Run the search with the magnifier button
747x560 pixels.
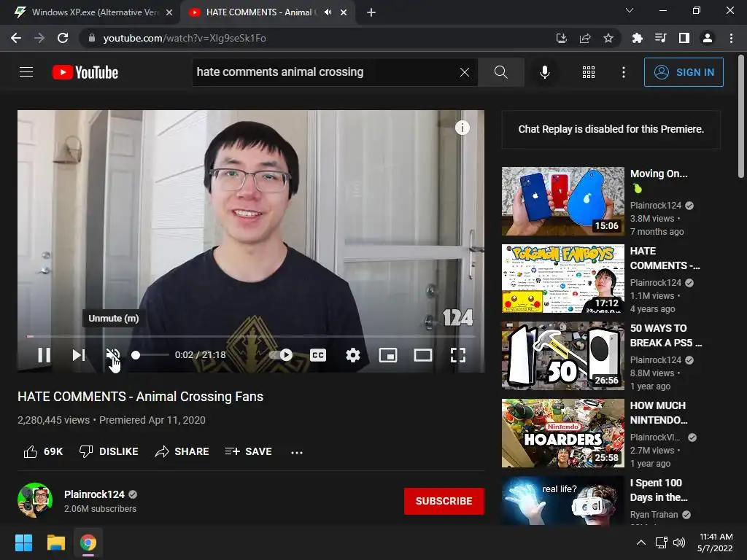pyautogui.click(x=500, y=72)
